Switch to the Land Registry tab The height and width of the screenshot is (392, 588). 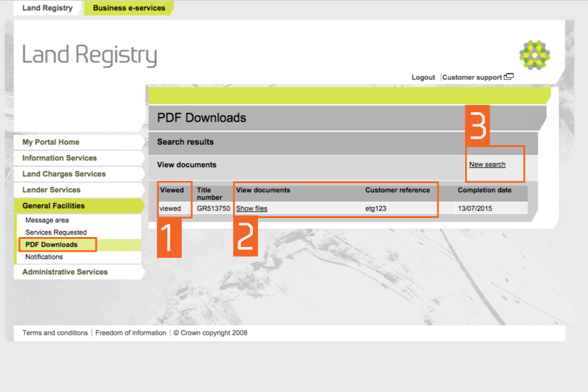(47, 8)
